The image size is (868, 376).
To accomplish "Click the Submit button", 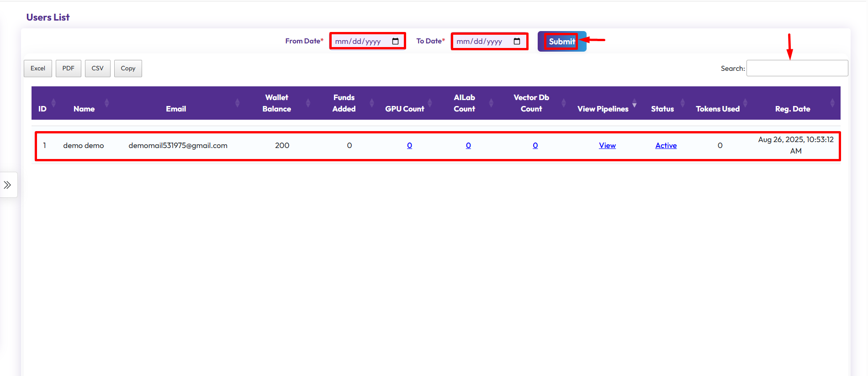I will coord(561,42).
